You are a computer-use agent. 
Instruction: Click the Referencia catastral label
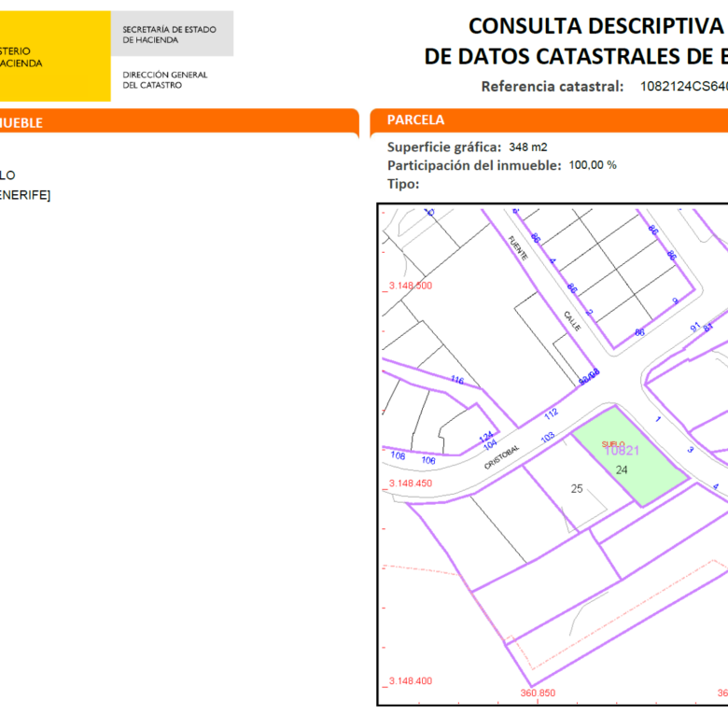(552, 87)
